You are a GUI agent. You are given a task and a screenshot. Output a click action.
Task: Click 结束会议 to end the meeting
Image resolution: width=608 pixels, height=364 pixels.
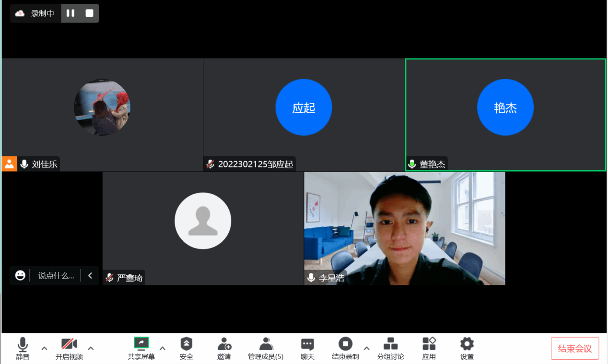(x=574, y=349)
